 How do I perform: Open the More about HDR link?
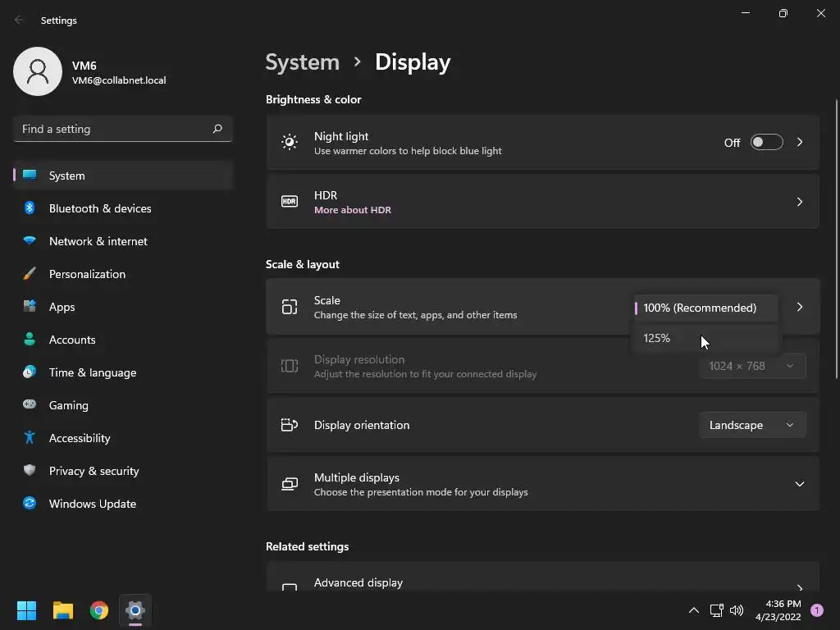tap(353, 210)
